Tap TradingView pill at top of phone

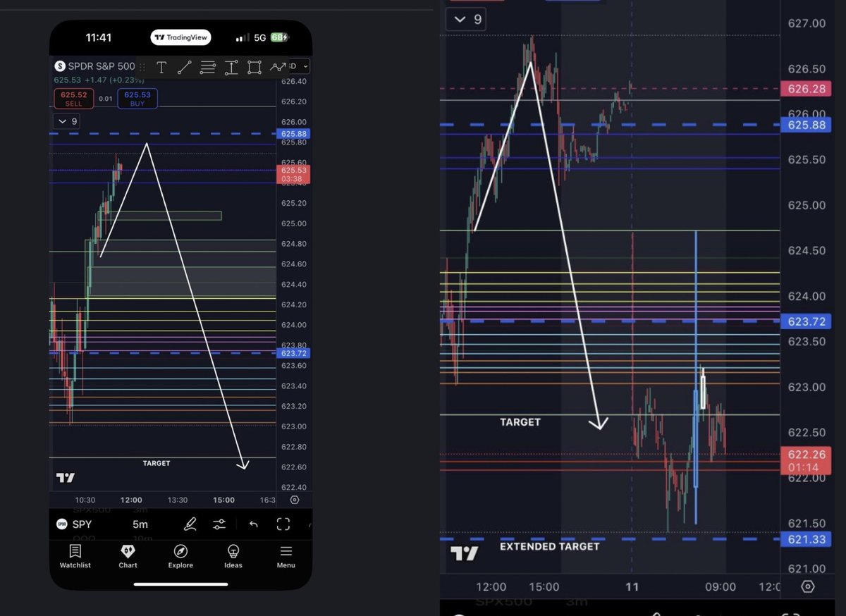click(182, 37)
